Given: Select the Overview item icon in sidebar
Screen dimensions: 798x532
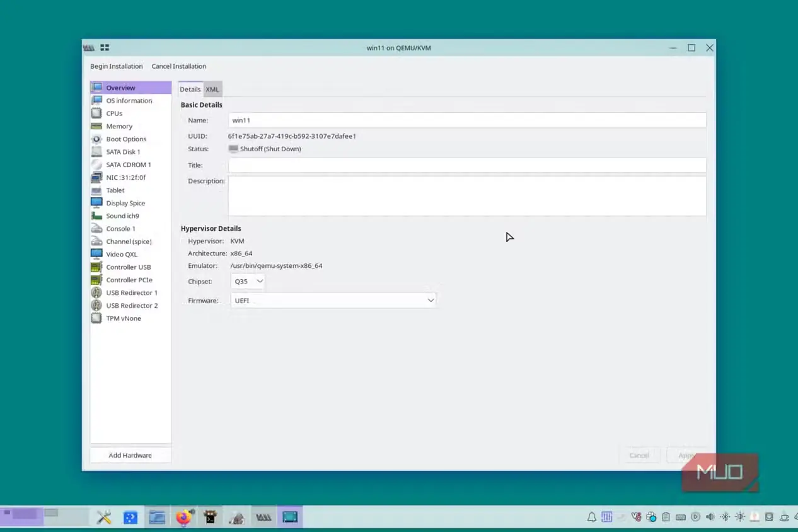Looking at the screenshot, I should coord(96,88).
